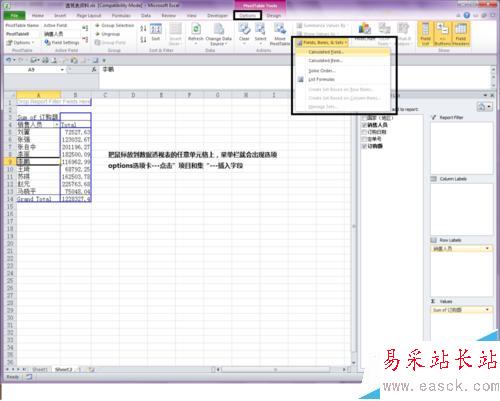The image size is (500, 401).
Task: Choose Calculated Field from the dropdown menu
Action: click(x=342, y=52)
